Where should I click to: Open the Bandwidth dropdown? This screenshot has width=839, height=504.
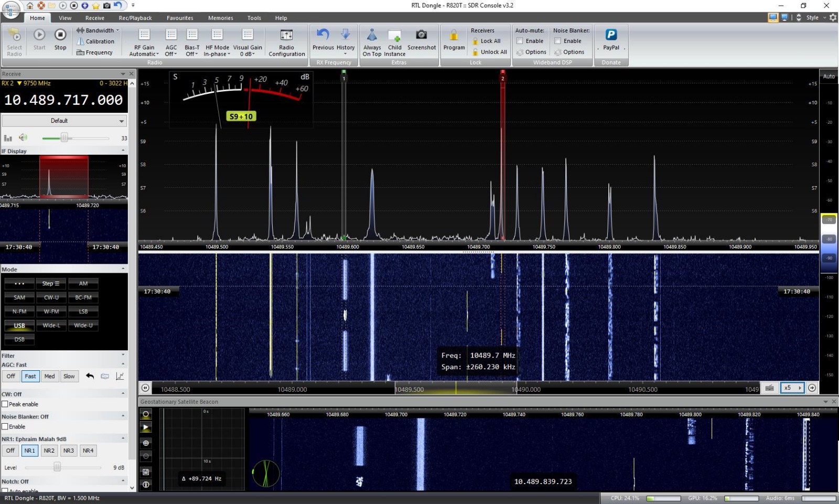tap(98, 30)
